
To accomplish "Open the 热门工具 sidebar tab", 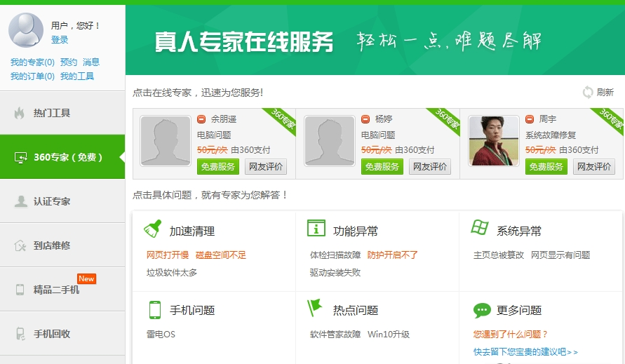I will [52, 113].
